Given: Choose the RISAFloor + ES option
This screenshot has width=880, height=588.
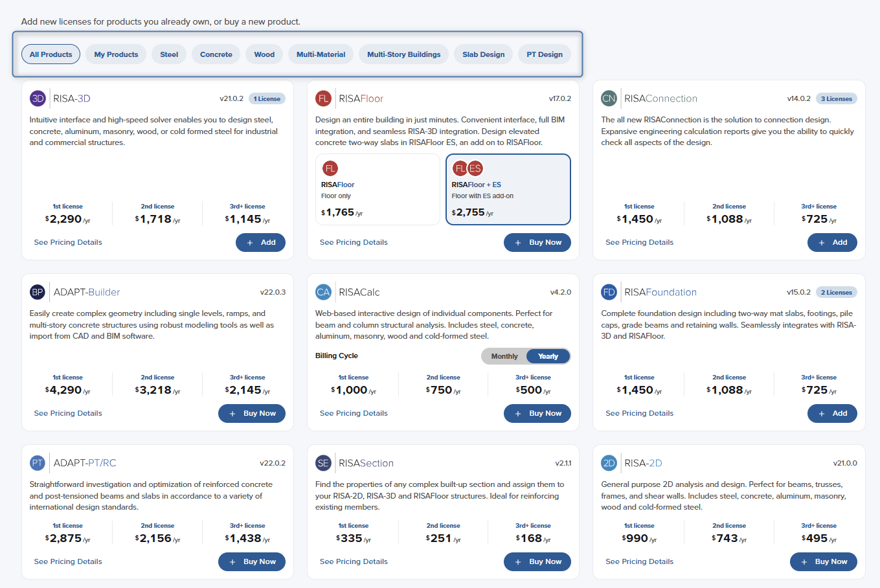Looking at the screenshot, I should pyautogui.click(x=508, y=189).
